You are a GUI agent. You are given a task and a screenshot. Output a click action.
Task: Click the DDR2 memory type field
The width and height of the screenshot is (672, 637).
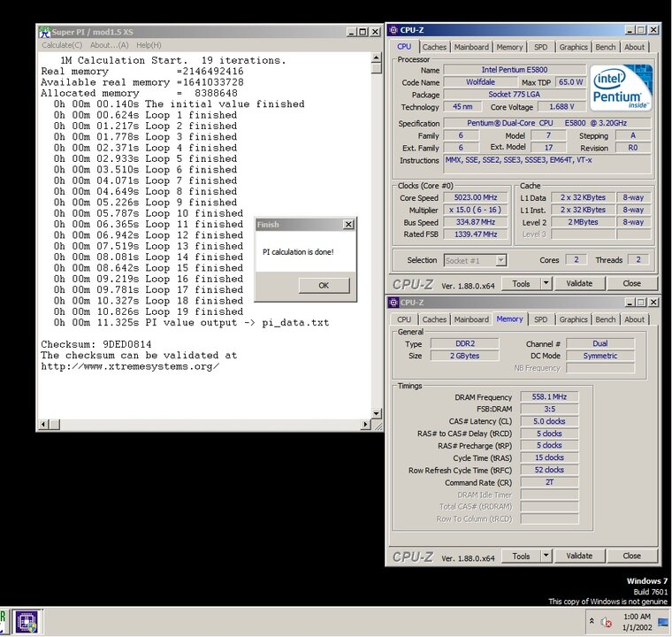click(465, 343)
